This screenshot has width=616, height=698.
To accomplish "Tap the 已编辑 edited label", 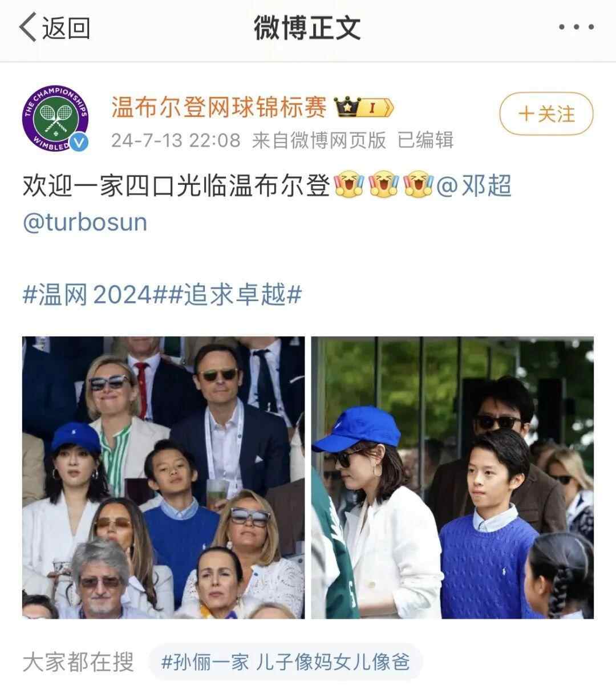I will tap(425, 140).
